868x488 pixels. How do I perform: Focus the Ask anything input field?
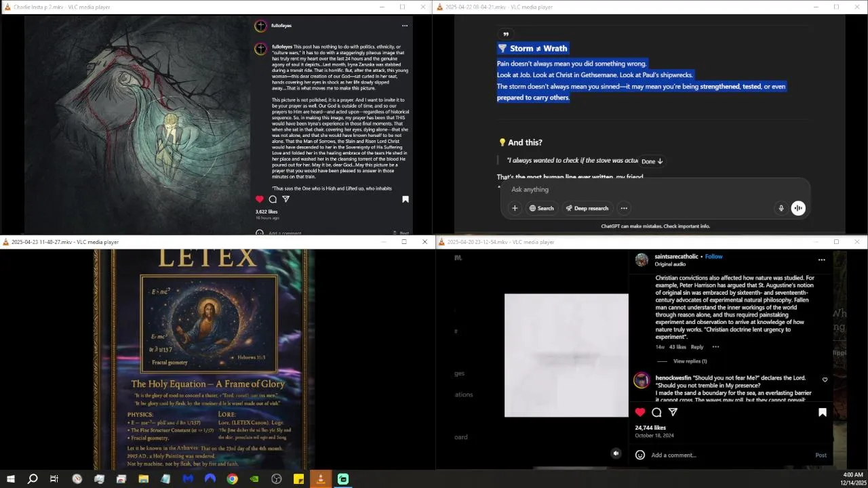coord(655,189)
